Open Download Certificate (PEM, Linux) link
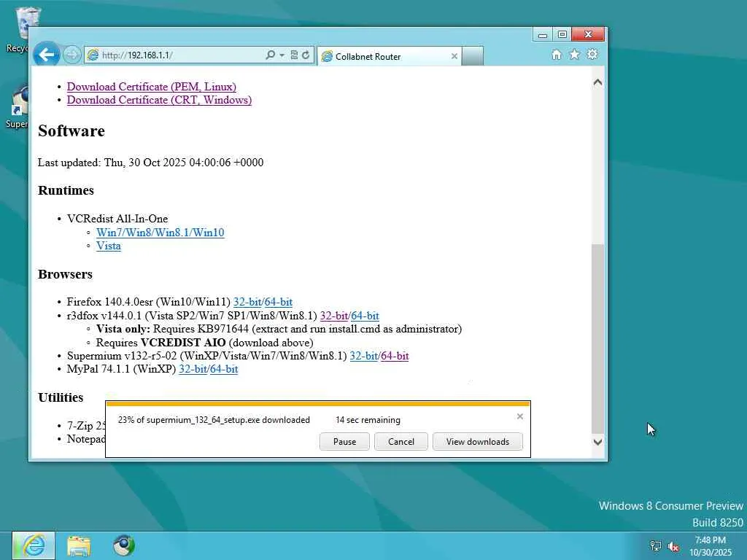747x560 pixels. point(152,87)
